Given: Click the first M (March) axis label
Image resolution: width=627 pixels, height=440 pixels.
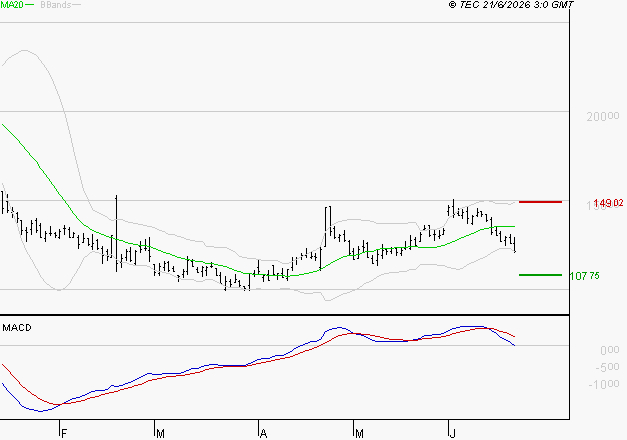Looking at the screenshot, I should (160, 434).
